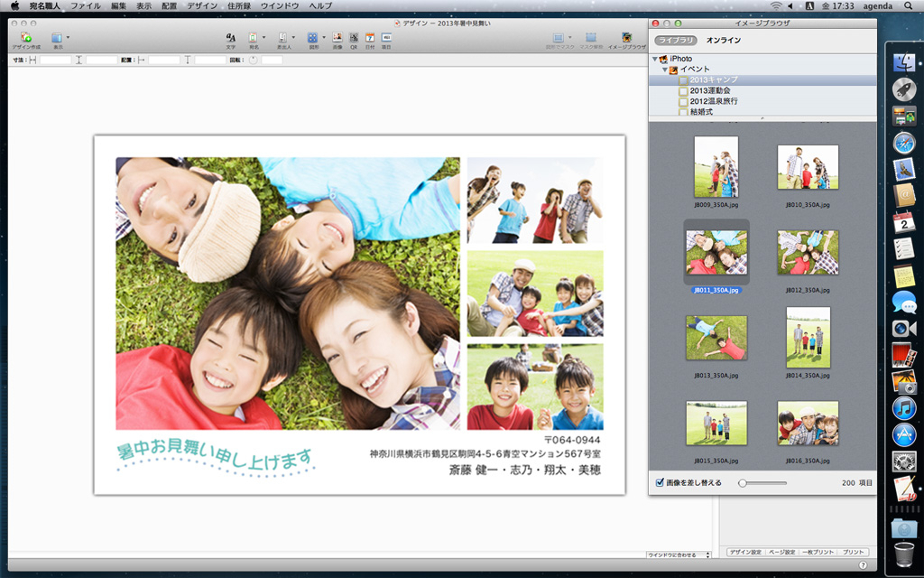Open the Trash in the Dock
Viewport: 924px width, 578px height.
904,555
